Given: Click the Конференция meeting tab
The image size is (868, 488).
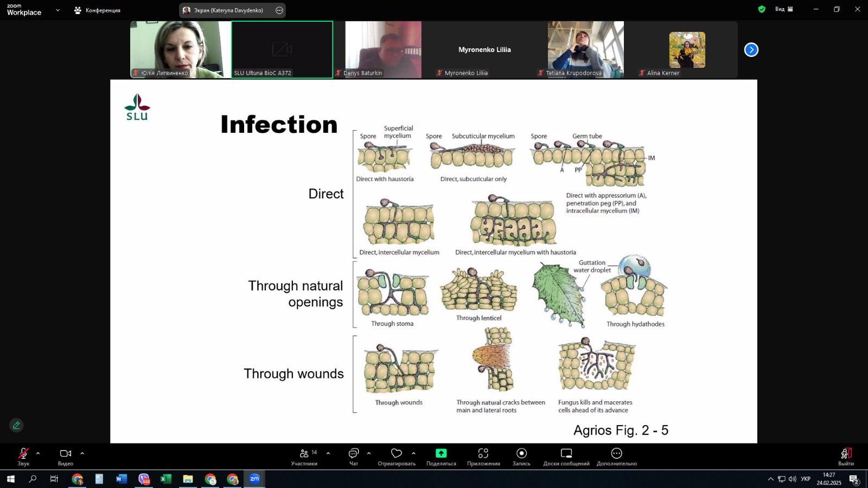Looking at the screenshot, I should coord(98,10).
